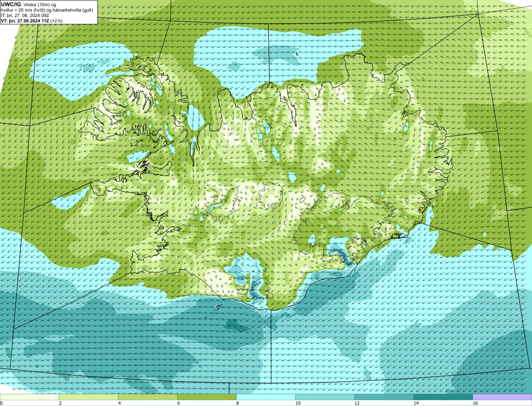
Task: Click the "VT: þri. 27.08.2024 11Z (+2 h)" line
Action: [x=32, y=20]
